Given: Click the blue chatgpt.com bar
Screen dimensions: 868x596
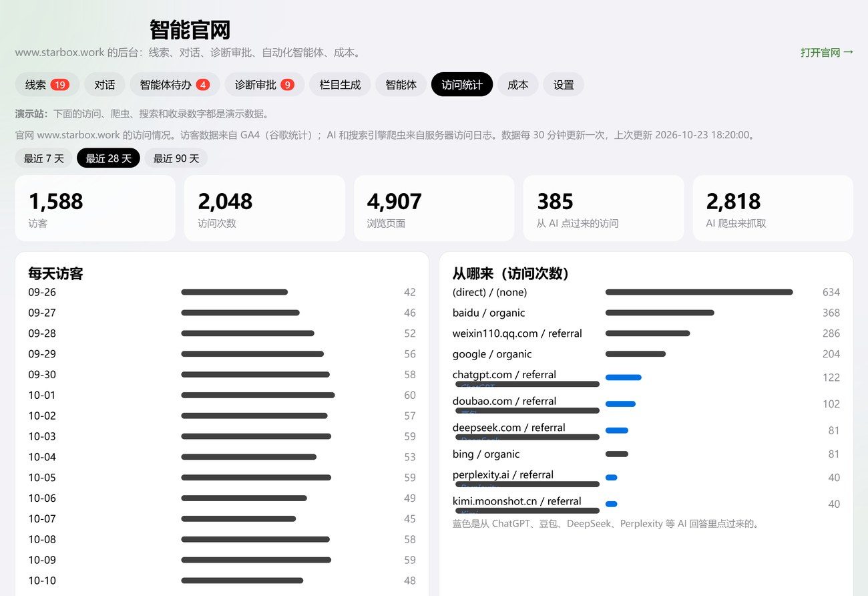Looking at the screenshot, I should coord(623,378).
